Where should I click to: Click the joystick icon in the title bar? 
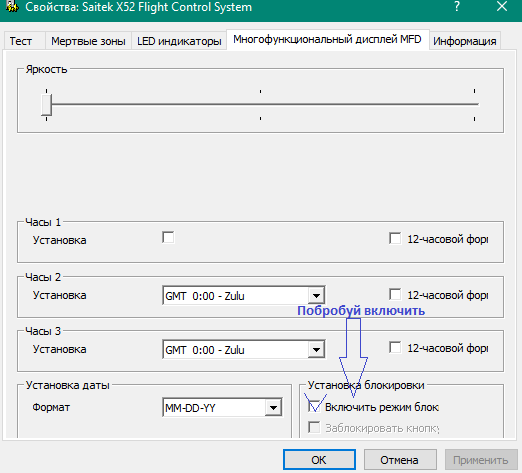(x=12, y=6)
